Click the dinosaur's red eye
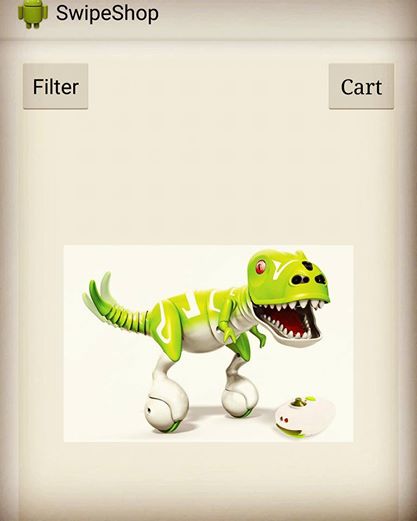417x521 pixels. tap(260, 267)
